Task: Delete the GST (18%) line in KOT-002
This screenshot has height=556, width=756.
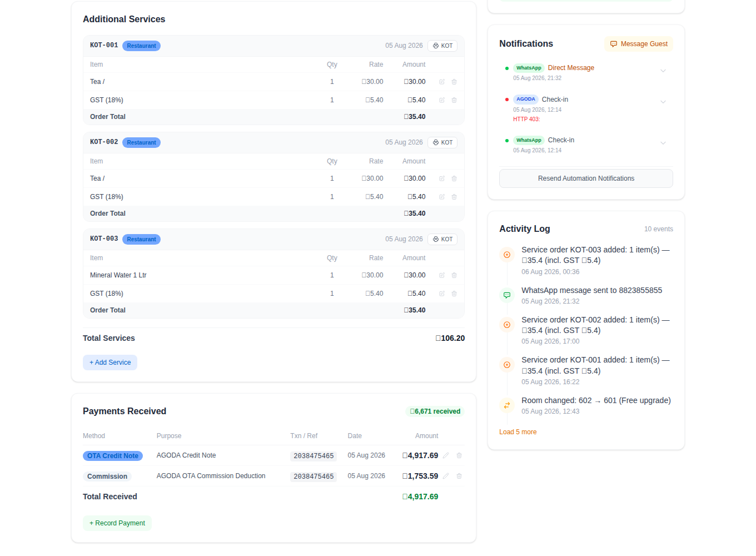Action: (x=454, y=197)
